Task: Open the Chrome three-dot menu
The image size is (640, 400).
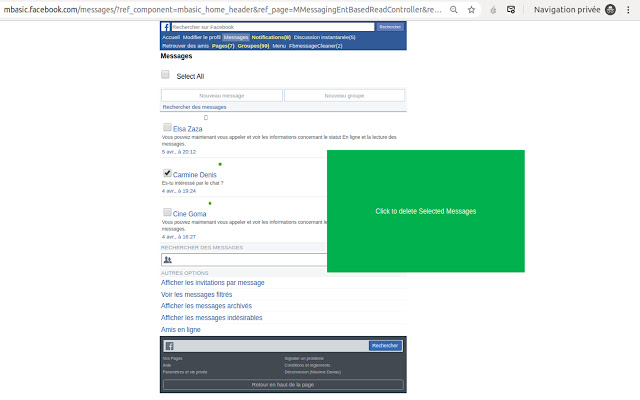Action: 628,10
